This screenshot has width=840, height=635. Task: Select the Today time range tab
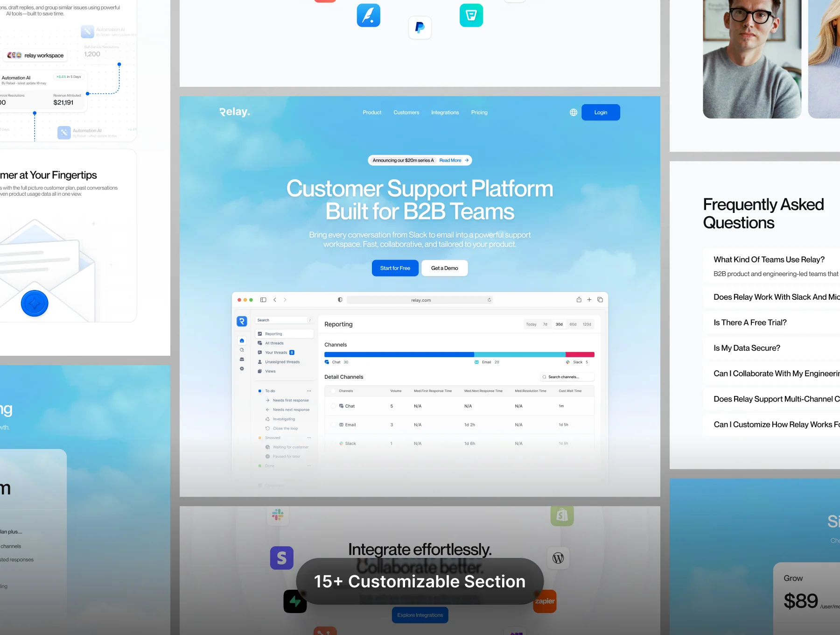point(531,324)
